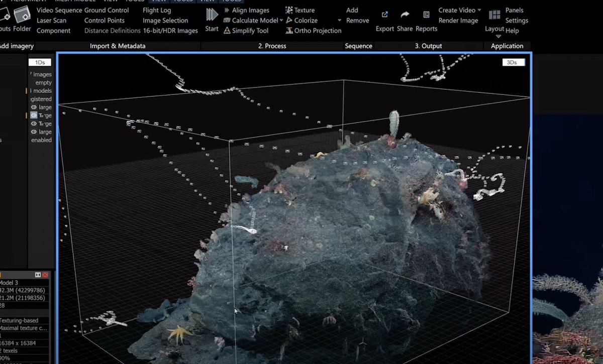Close the Model 3 info panel
The image size is (603, 364).
[45, 275]
